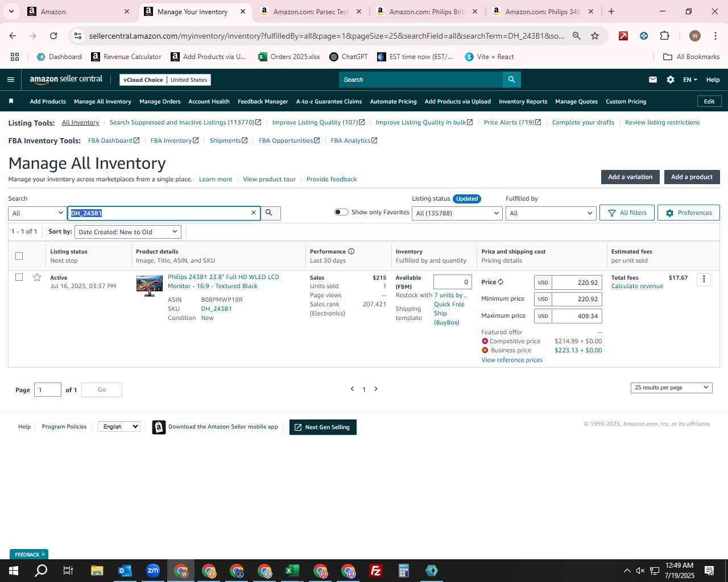Open FileZilla from the taskbar
The width and height of the screenshot is (728, 582).
tap(376, 571)
